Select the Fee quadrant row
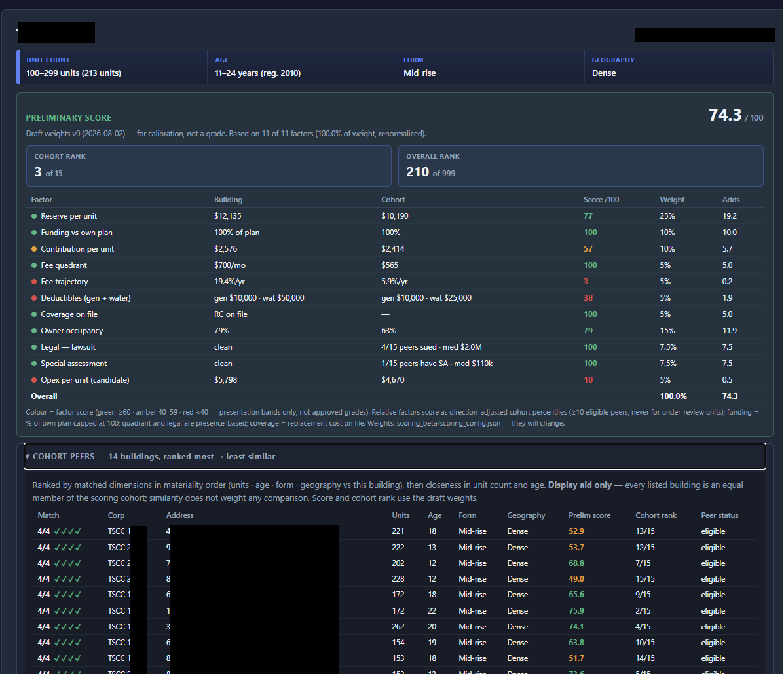Screen dimensions: 784x674 coord(394,265)
